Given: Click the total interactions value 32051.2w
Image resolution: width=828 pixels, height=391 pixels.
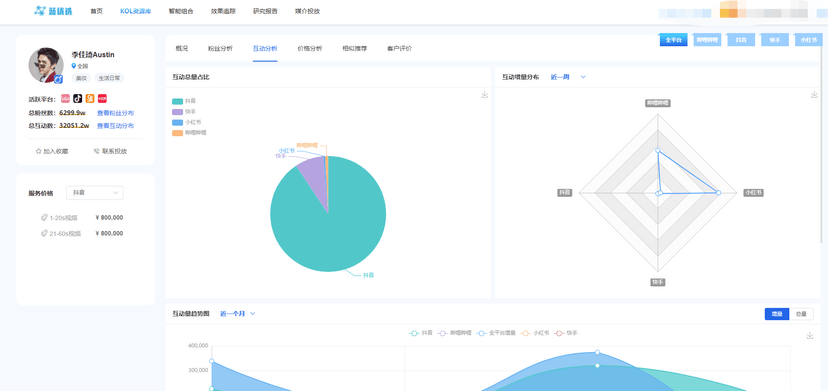Looking at the screenshot, I should coord(74,126).
